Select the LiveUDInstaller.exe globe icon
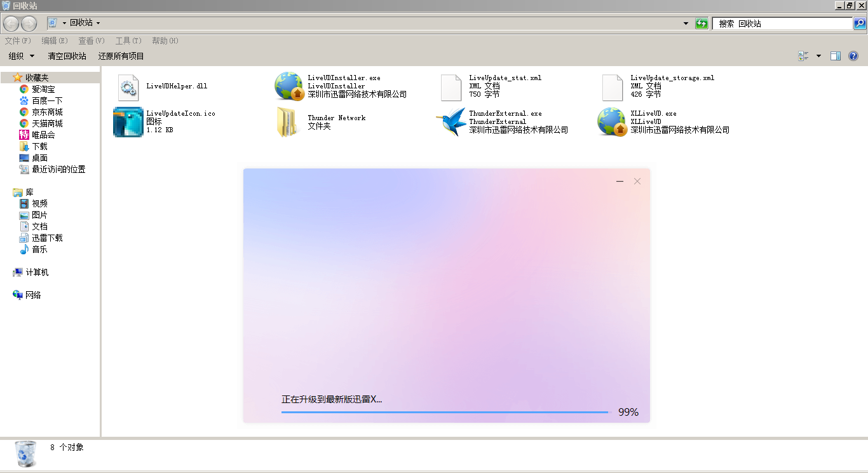The image size is (868, 473). (288, 86)
